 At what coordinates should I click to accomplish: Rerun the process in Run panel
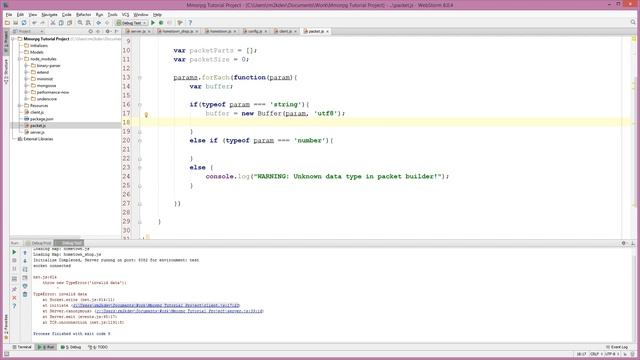(x=14, y=252)
